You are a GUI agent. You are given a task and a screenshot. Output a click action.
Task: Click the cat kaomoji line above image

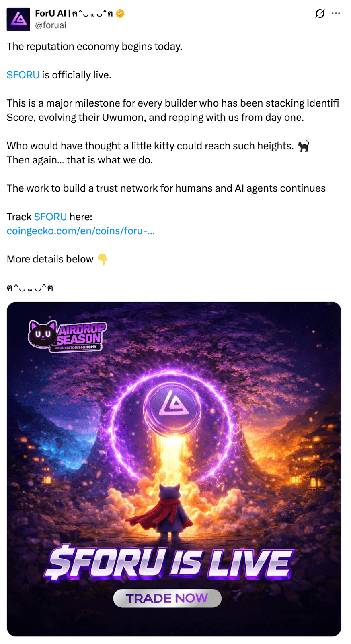click(x=30, y=288)
